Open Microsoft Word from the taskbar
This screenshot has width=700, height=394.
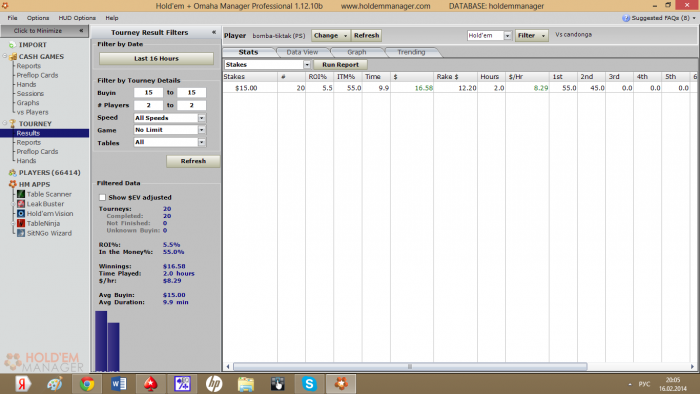(x=119, y=384)
